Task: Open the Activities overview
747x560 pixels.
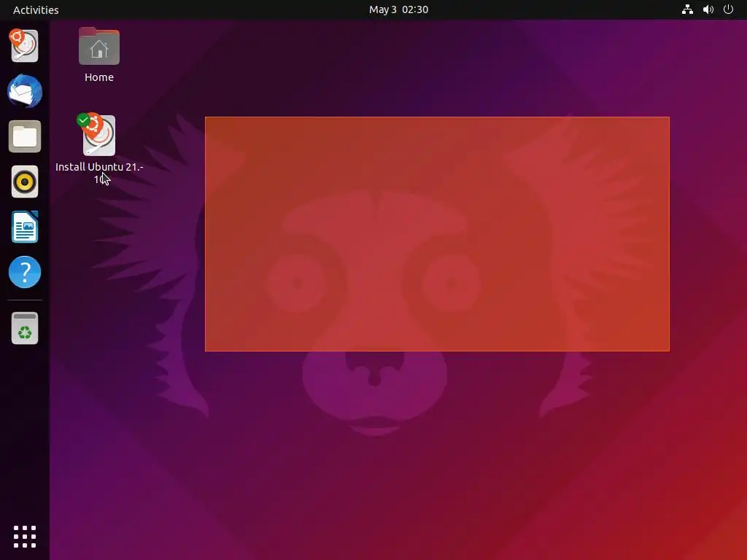Action: (36, 9)
